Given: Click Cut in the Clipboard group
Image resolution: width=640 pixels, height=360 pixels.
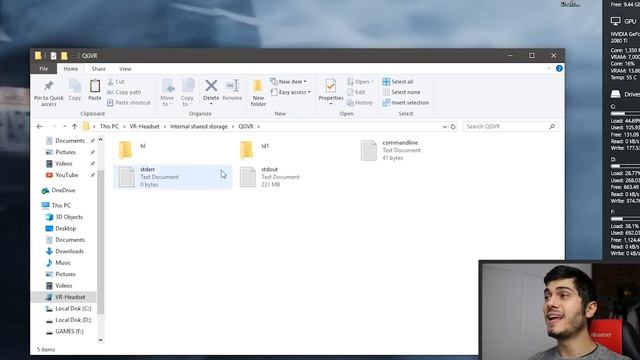Looking at the screenshot, I should 116,82.
